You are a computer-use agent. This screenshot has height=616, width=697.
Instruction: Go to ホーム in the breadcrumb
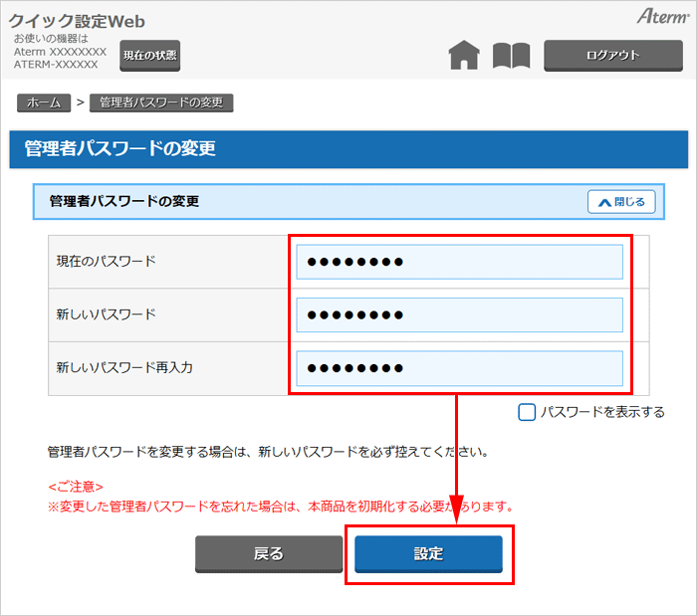[44, 103]
